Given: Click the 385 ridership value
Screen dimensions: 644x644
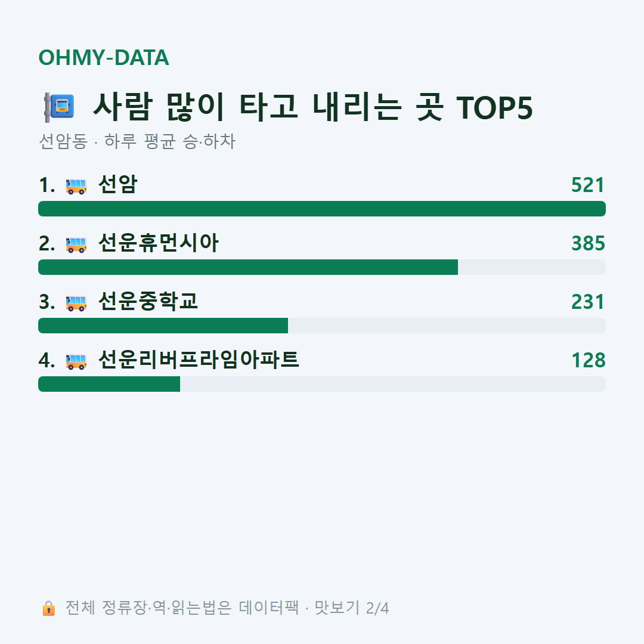Looking at the screenshot, I should tap(588, 243).
